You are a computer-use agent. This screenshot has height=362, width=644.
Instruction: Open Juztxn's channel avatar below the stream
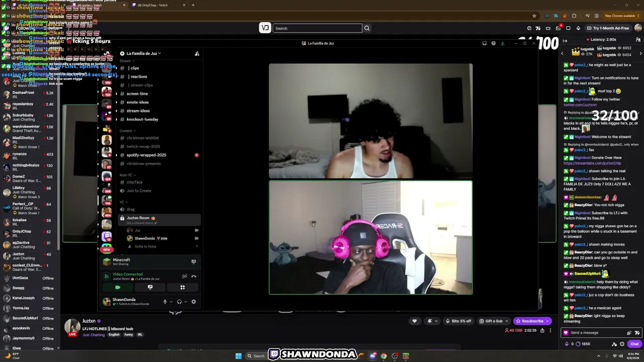point(72,327)
